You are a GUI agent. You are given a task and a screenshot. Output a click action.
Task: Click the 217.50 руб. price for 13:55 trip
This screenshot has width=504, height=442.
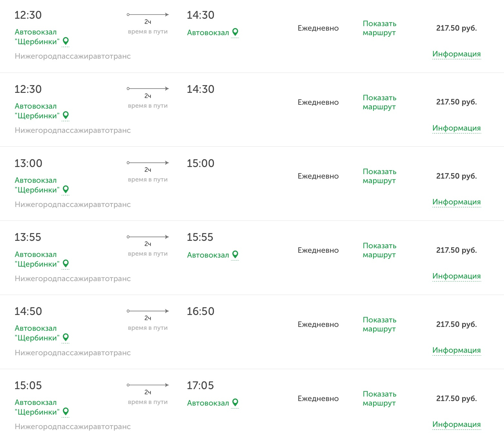pos(456,250)
